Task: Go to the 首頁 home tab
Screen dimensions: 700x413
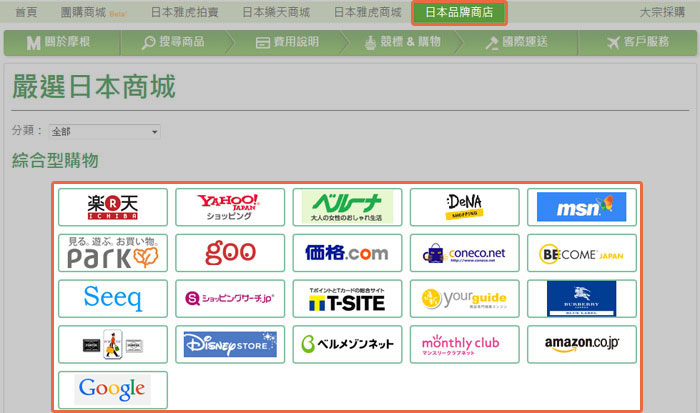Action: [26, 12]
